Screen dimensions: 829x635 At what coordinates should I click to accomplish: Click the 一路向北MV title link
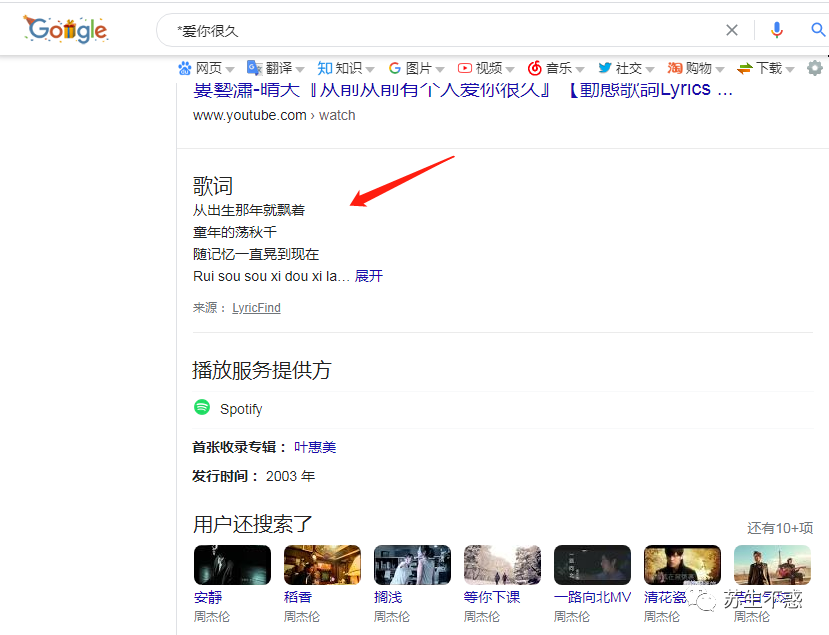click(x=593, y=597)
